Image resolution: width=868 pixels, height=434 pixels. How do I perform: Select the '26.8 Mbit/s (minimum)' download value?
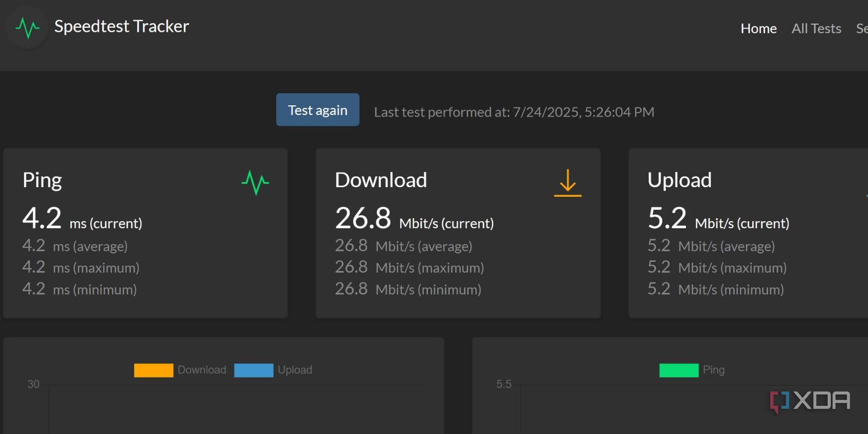tap(408, 289)
